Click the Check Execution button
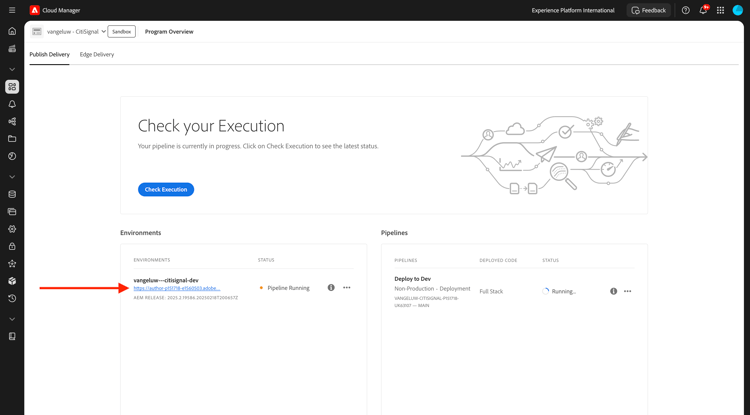This screenshot has height=415, width=750. point(166,189)
